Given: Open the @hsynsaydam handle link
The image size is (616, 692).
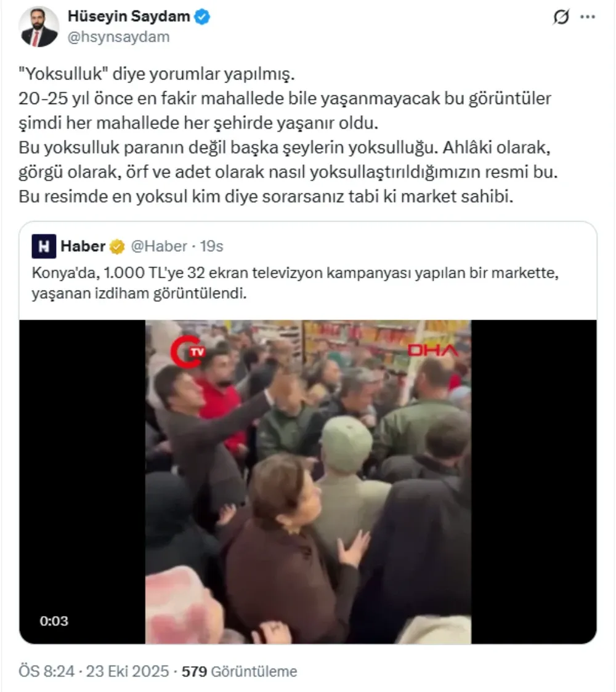Looking at the screenshot, I should (118, 37).
